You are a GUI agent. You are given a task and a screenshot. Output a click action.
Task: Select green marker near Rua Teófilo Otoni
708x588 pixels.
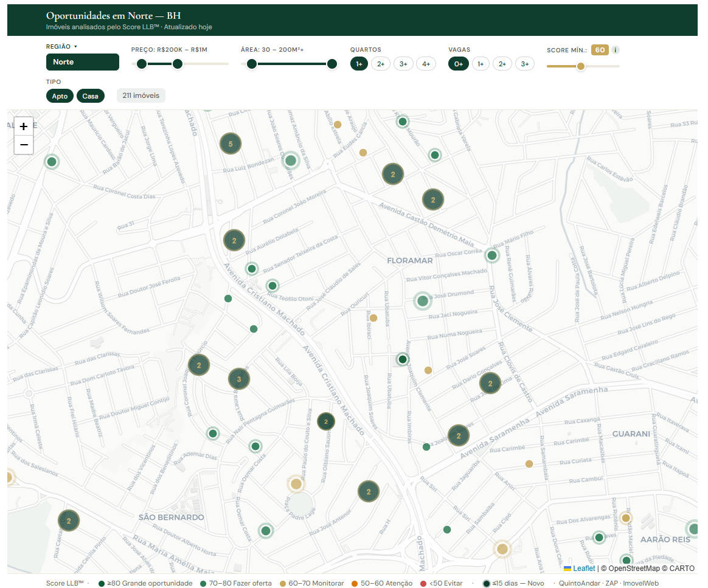click(272, 286)
